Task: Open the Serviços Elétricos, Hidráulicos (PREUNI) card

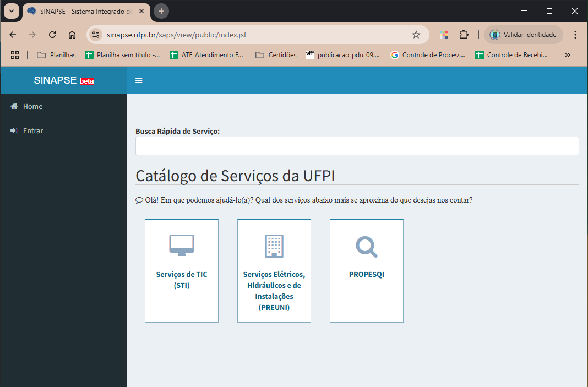Action: click(274, 270)
